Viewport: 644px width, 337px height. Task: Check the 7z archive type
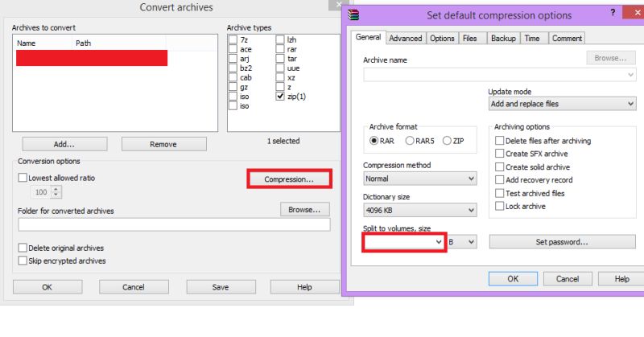click(233, 39)
